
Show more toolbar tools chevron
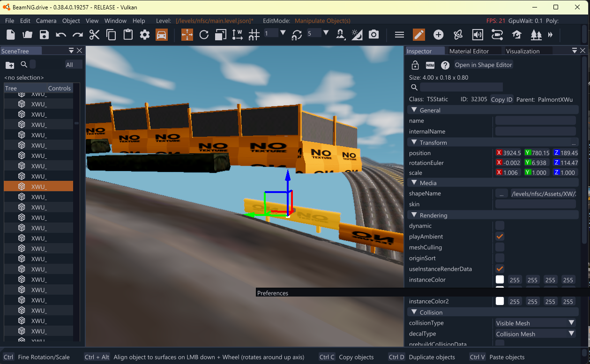click(x=550, y=35)
